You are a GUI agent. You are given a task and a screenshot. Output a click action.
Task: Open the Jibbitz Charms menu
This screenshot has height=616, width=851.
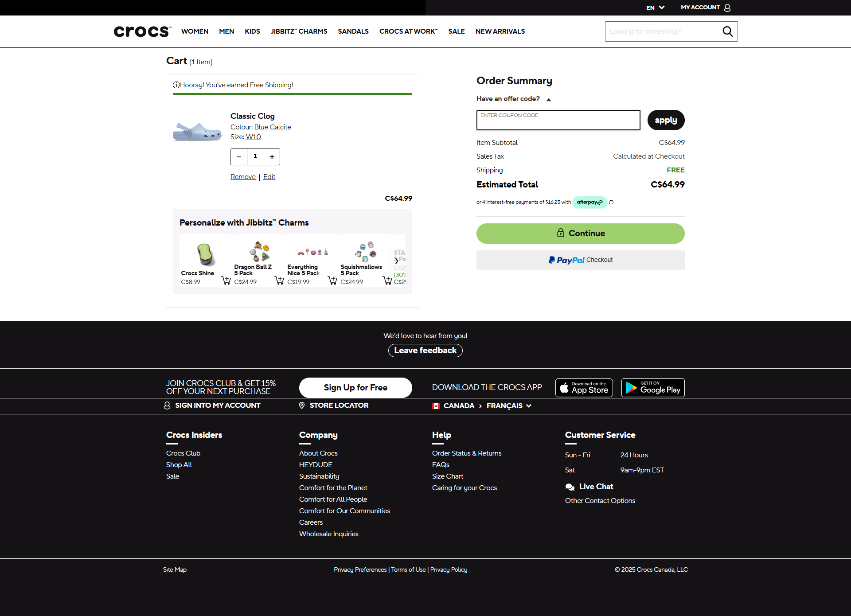pos(299,31)
